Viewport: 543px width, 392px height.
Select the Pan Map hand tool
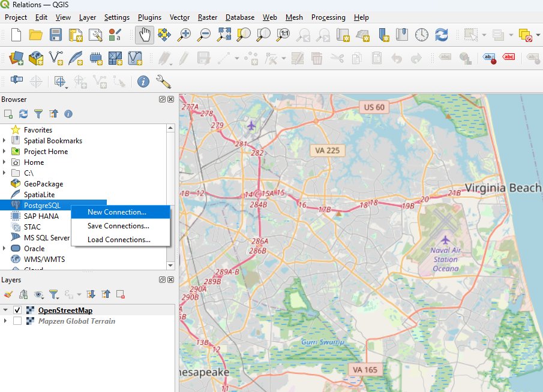[x=145, y=35]
